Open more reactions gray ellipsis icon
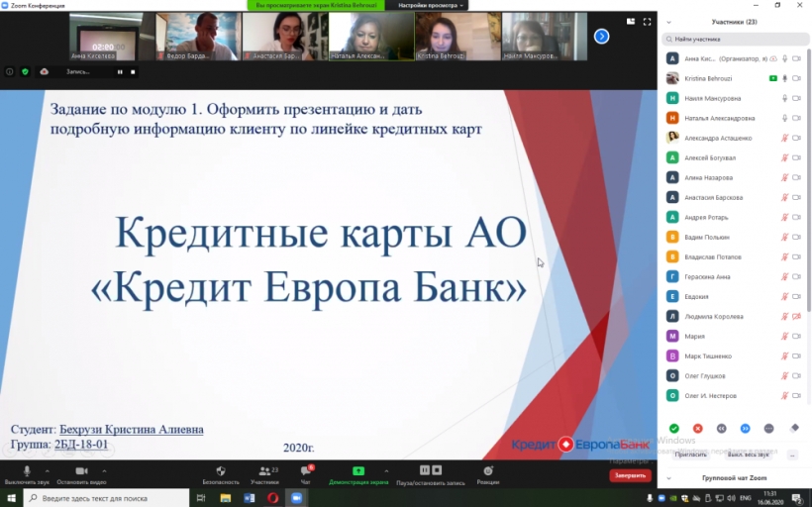This screenshot has width=812, height=507. click(x=769, y=429)
